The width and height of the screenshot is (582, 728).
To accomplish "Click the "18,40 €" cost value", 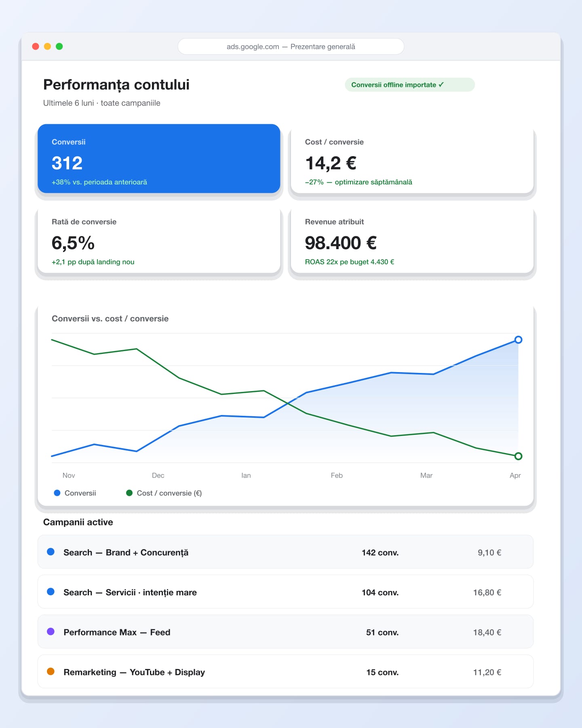I will coord(487,633).
